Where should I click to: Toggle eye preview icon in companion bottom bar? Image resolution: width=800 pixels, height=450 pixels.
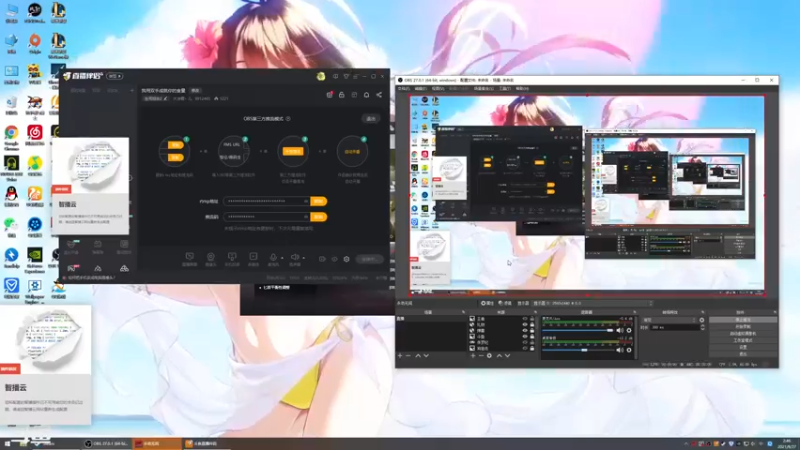334,259
